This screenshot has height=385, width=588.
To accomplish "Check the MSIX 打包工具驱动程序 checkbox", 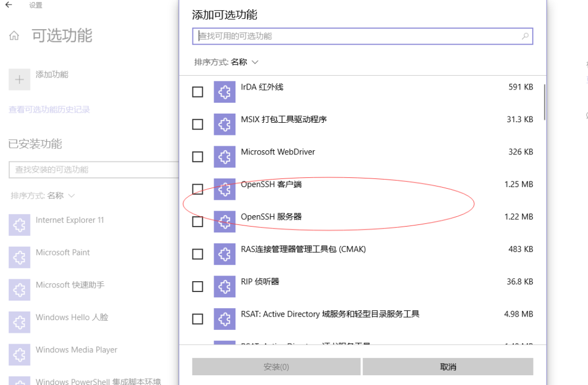I will coord(198,124).
